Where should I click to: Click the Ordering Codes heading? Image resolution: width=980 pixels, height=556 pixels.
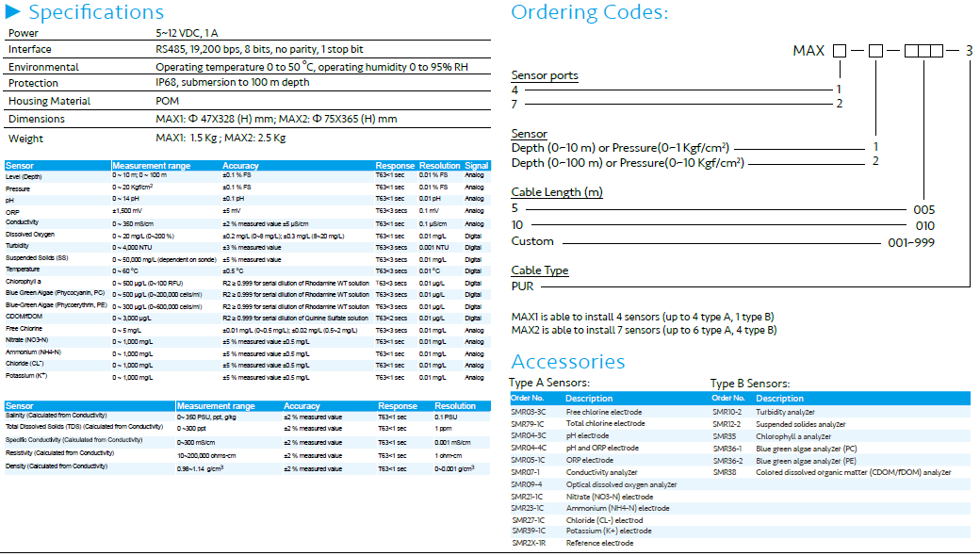[x=589, y=13]
